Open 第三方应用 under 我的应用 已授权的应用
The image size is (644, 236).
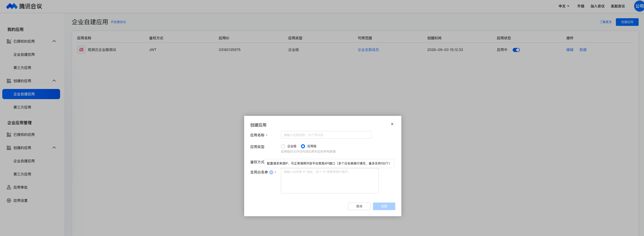22,68
